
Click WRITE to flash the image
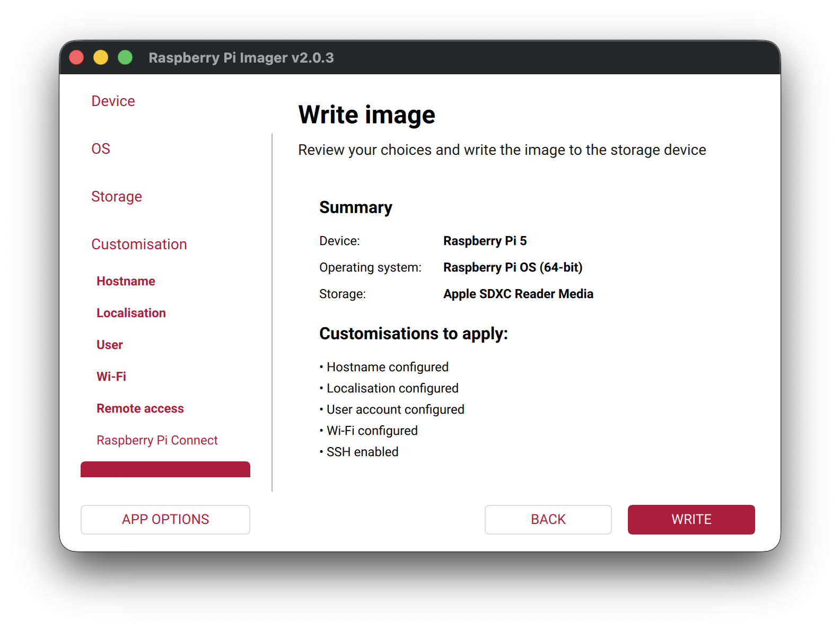692,520
